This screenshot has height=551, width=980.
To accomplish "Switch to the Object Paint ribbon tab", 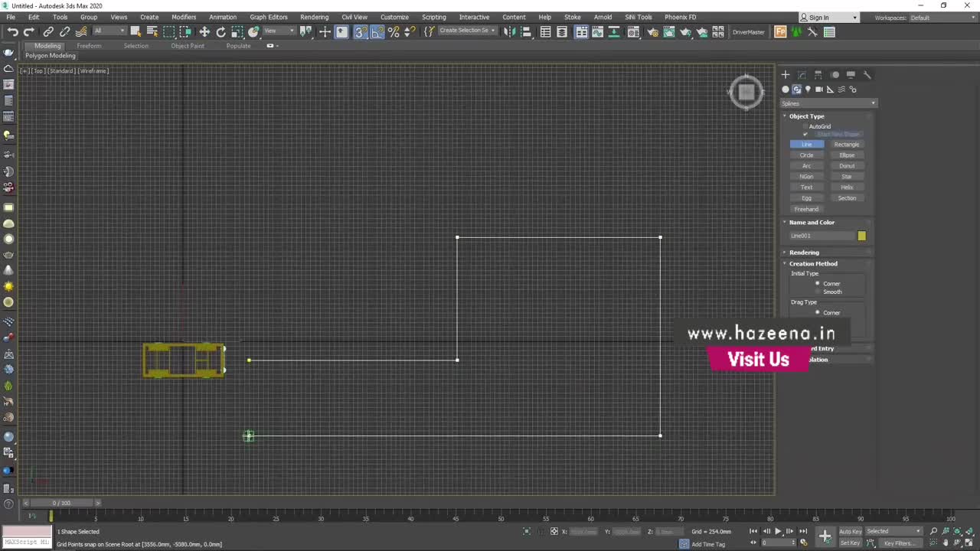I will [188, 46].
